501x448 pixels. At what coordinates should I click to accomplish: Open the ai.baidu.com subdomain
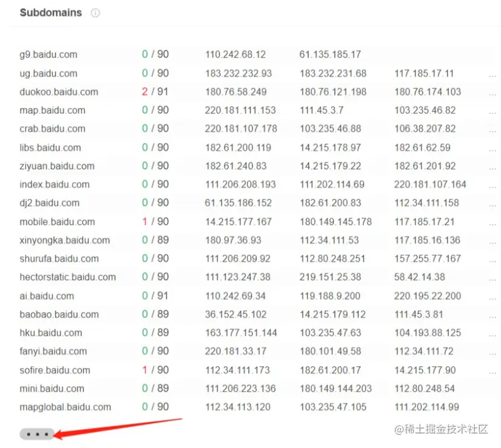[x=47, y=296]
